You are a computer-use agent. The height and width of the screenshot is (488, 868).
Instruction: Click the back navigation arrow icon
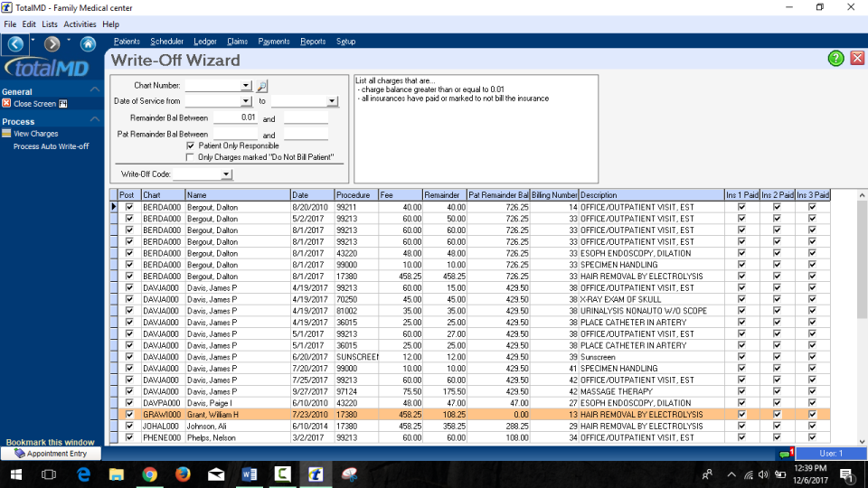tap(15, 43)
